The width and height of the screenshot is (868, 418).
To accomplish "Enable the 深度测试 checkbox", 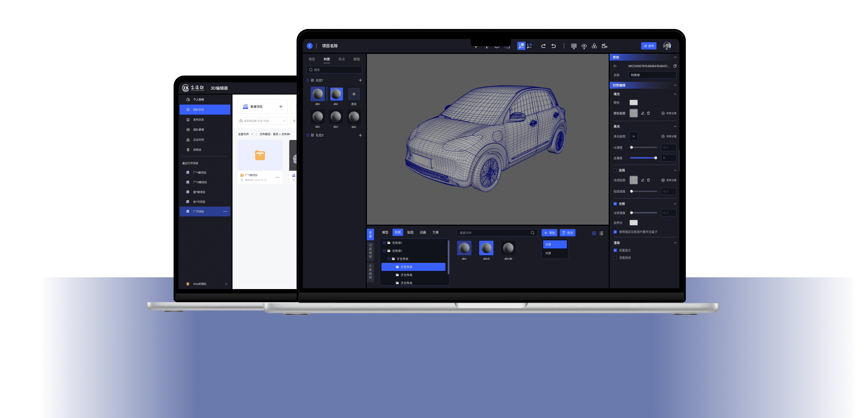I will (x=615, y=258).
